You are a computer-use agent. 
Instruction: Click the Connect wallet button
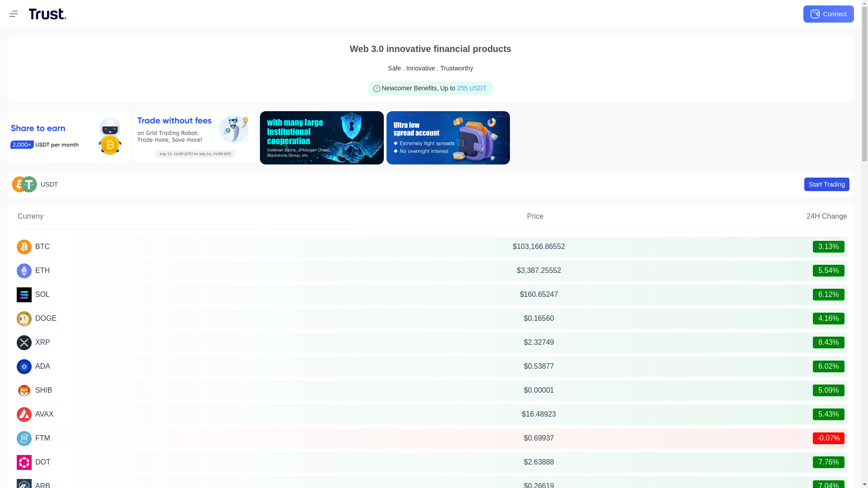(x=828, y=14)
